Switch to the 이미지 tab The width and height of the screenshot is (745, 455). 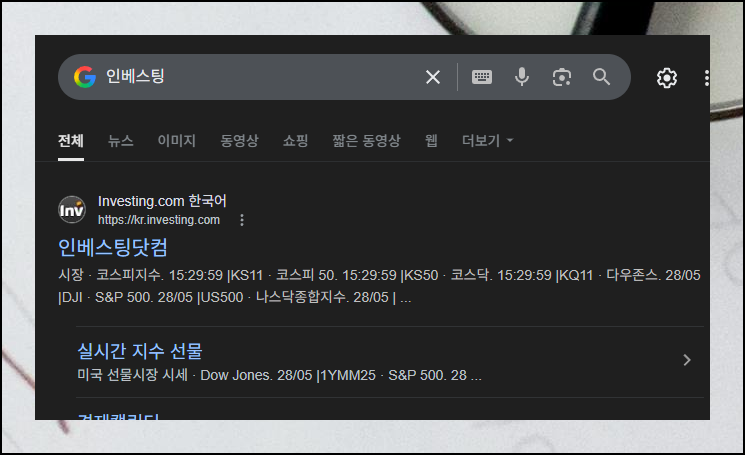pos(177,141)
